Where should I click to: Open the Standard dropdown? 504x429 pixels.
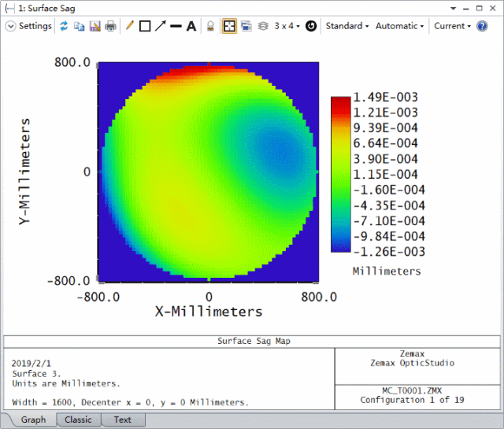pos(347,26)
